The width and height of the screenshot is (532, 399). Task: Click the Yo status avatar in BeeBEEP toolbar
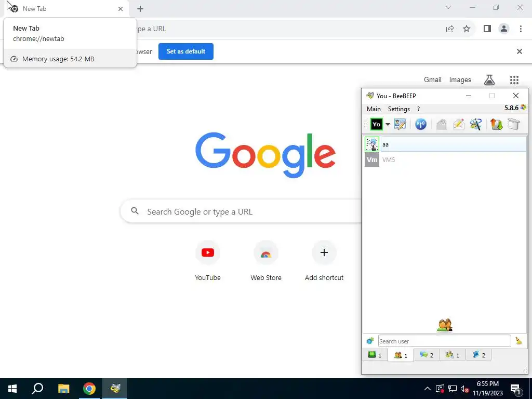[x=376, y=124]
